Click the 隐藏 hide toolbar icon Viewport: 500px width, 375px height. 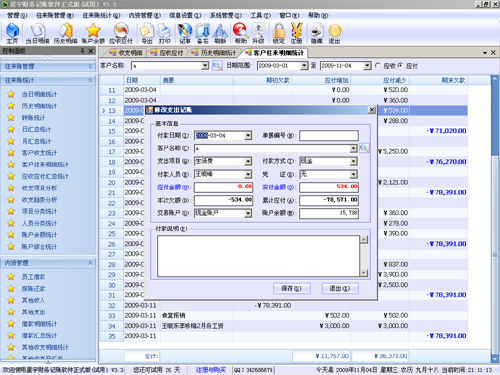tap(317, 33)
